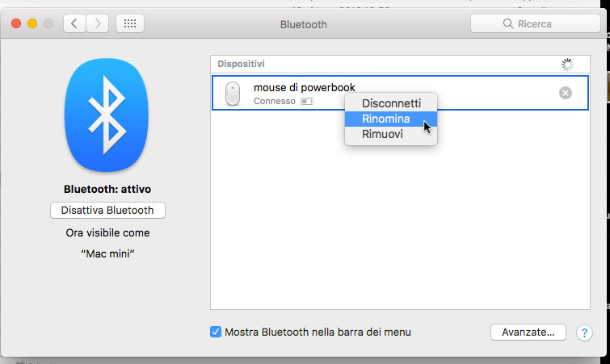
Task: Select the mouse di powerbook name
Action: (x=305, y=87)
